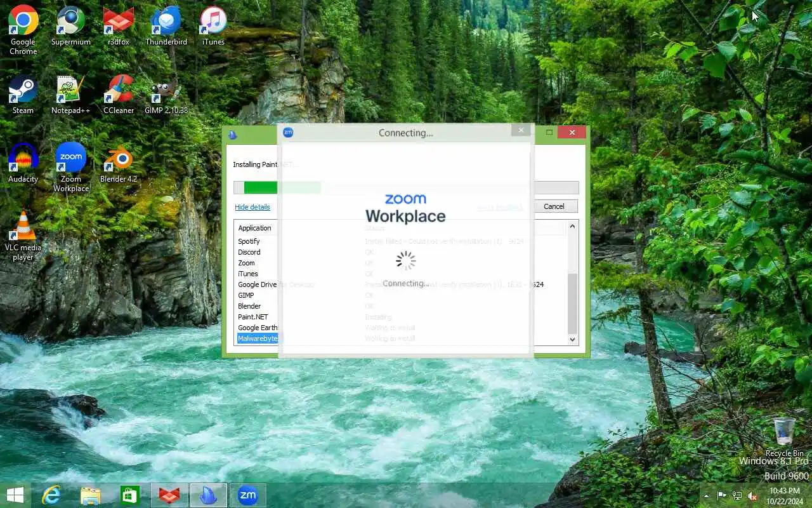Image resolution: width=812 pixels, height=508 pixels.
Task: Open Internet Explorer from taskbar
Action: pyautogui.click(x=51, y=495)
